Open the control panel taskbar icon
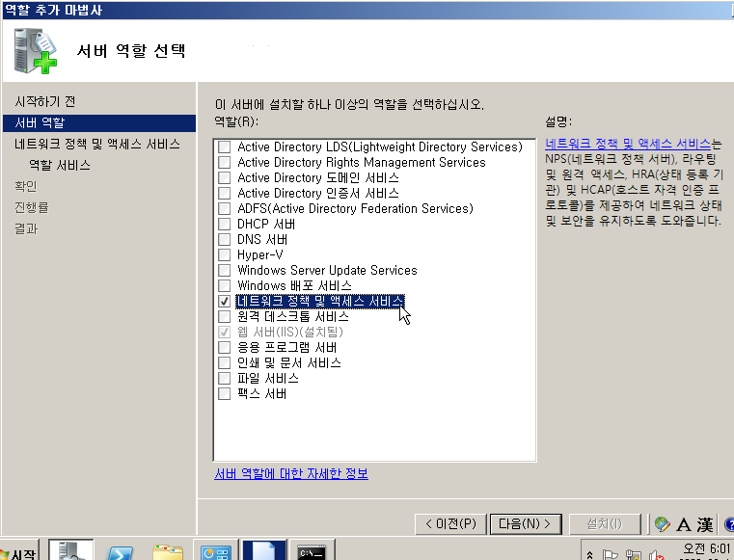734x560 pixels. tap(215, 551)
